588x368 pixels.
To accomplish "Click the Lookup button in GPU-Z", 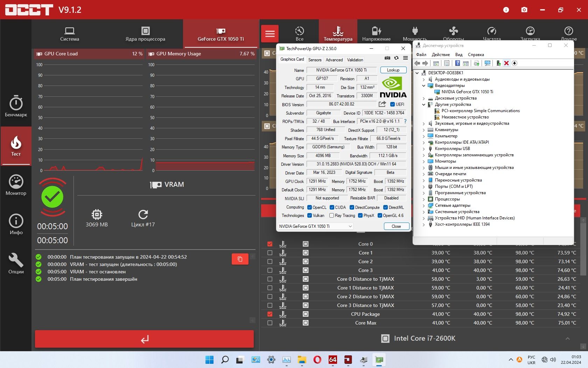I will point(393,70).
